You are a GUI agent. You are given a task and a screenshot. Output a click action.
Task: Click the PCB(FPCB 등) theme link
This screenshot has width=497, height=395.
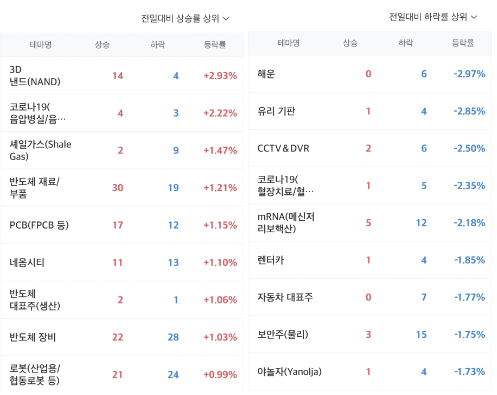pyautogui.click(x=39, y=225)
